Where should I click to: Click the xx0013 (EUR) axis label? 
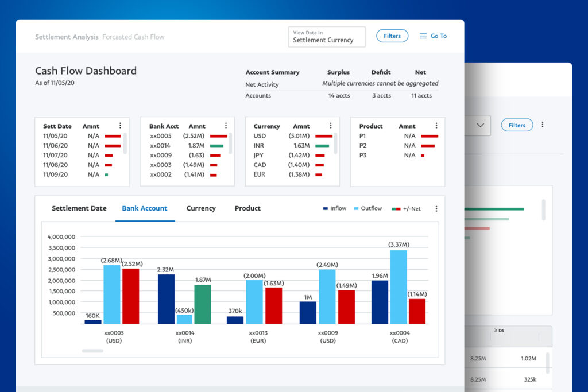258,336
